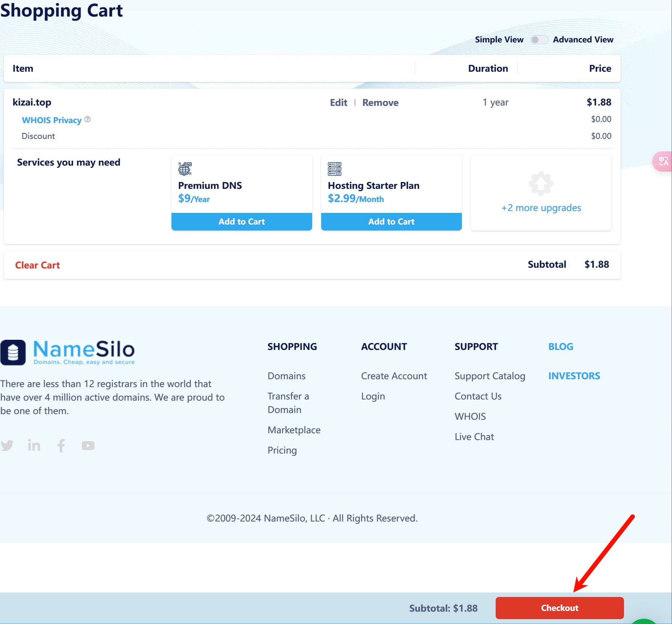Click the SUPPORT footer heading

coord(476,347)
